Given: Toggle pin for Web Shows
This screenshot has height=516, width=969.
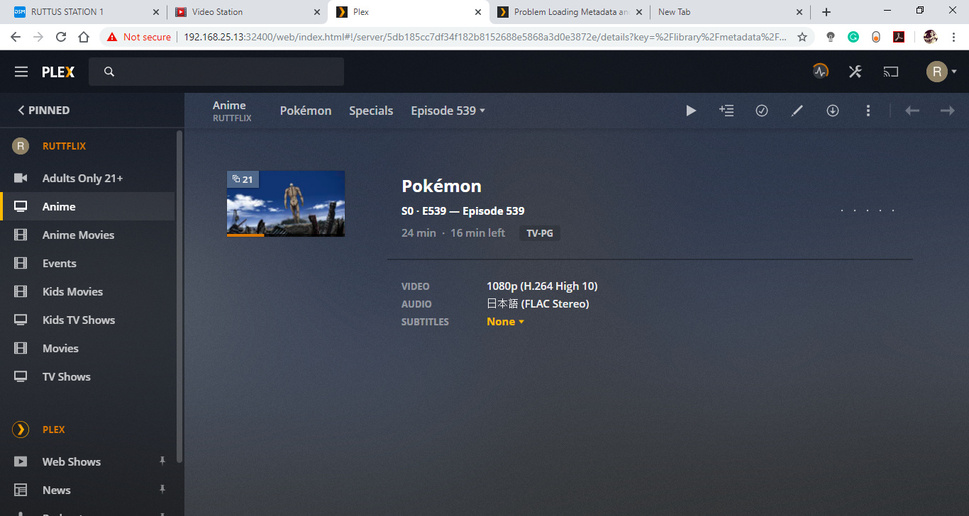Looking at the screenshot, I should (162, 461).
